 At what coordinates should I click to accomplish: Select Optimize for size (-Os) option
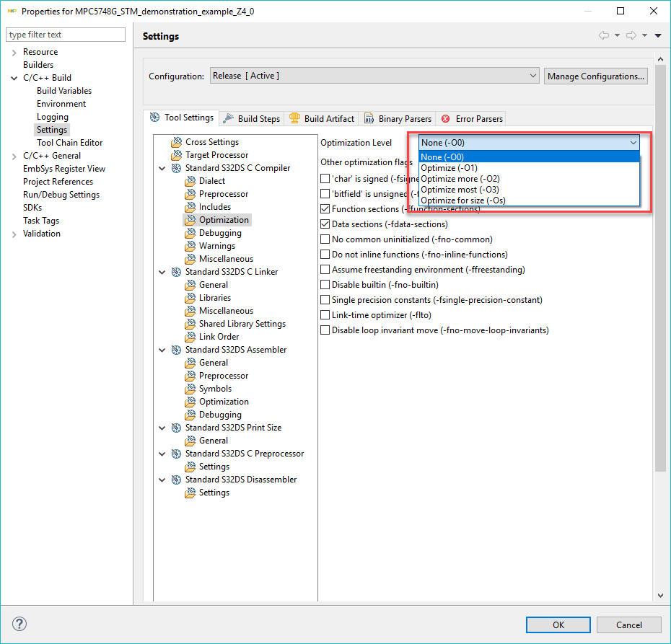(x=529, y=200)
